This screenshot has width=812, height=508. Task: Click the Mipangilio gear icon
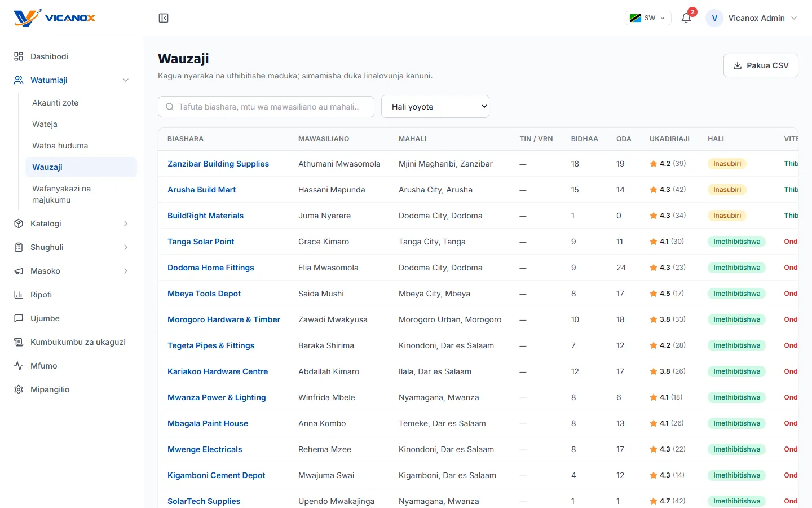click(x=19, y=389)
